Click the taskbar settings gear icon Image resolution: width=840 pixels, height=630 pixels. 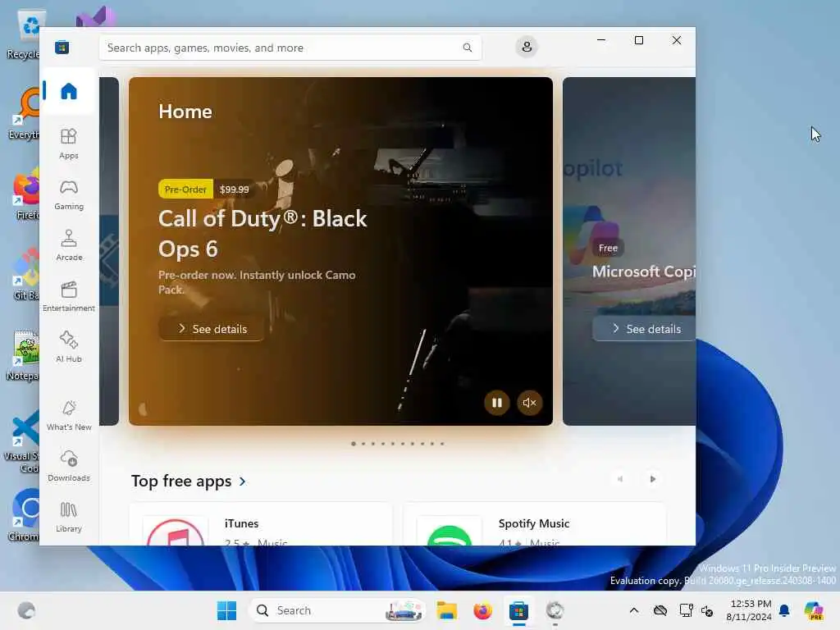click(555, 610)
